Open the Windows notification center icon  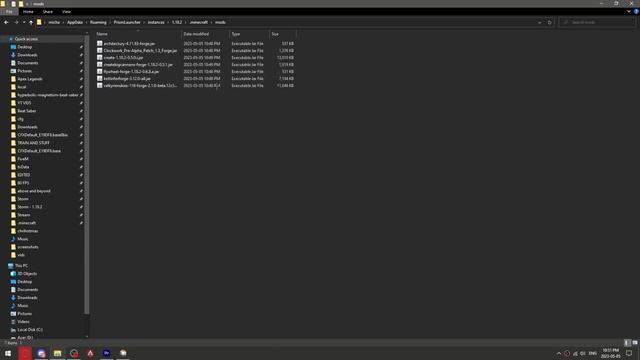coord(629,353)
